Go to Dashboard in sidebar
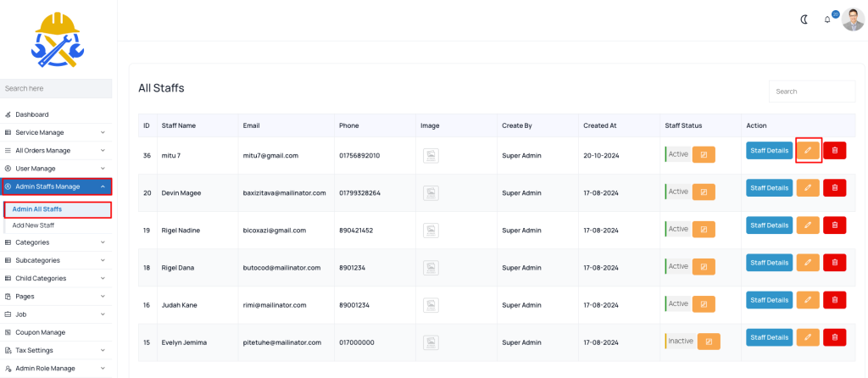The width and height of the screenshot is (868, 378). pyautogui.click(x=56, y=114)
